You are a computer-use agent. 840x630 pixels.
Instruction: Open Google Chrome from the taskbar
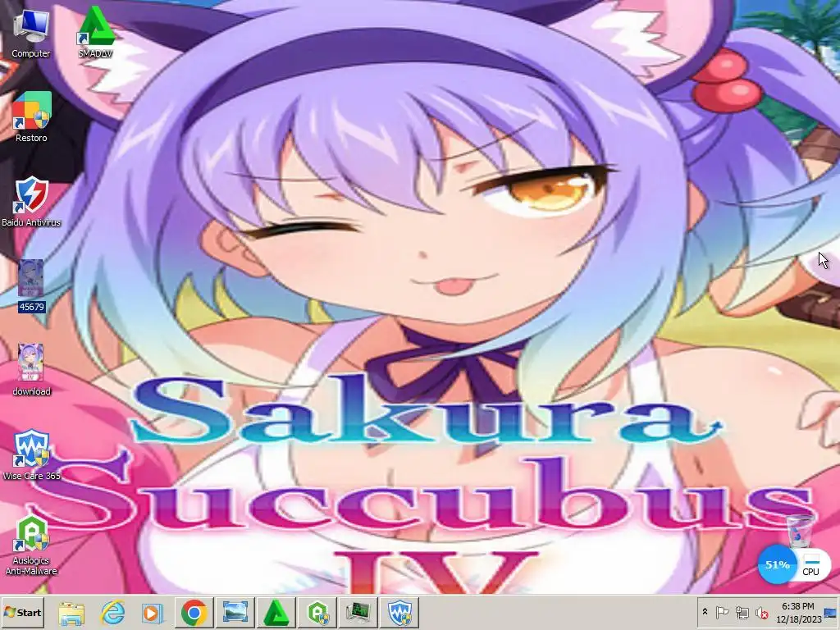pyautogui.click(x=194, y=612)
